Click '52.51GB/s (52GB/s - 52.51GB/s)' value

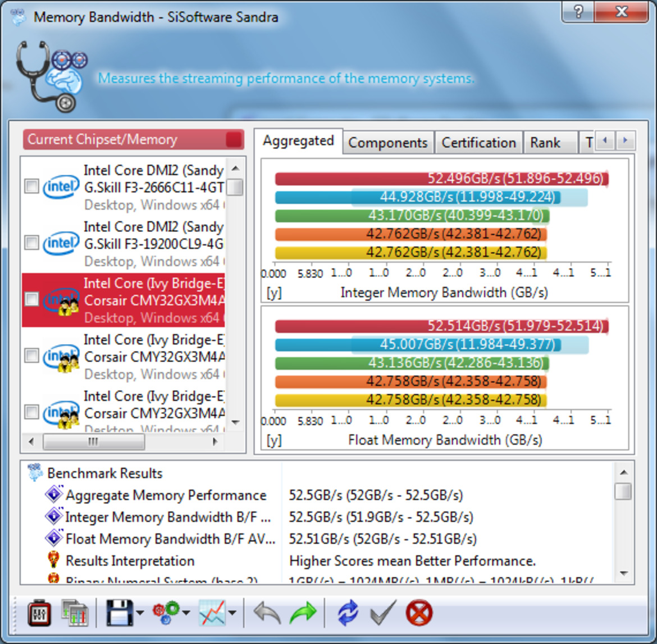[382, 539]
